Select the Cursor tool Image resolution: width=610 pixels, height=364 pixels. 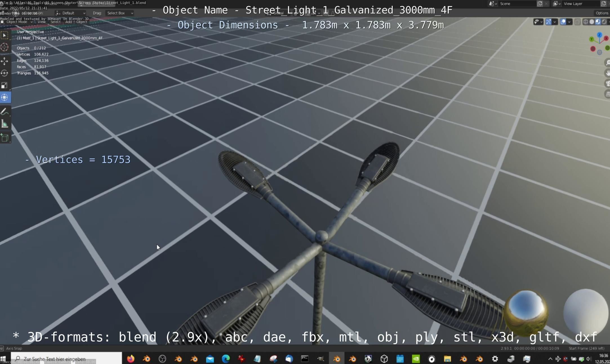coord(5,47)
